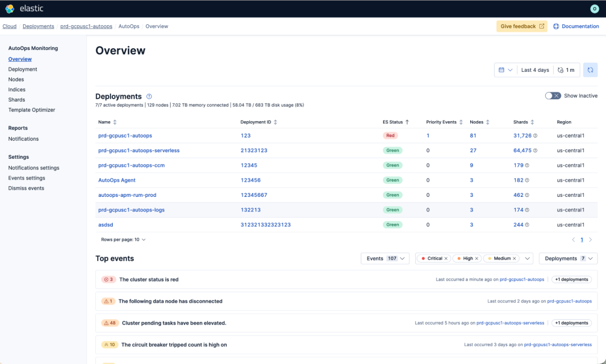
Task: Click info icon next to 179 shards
Action: [527, 165]
